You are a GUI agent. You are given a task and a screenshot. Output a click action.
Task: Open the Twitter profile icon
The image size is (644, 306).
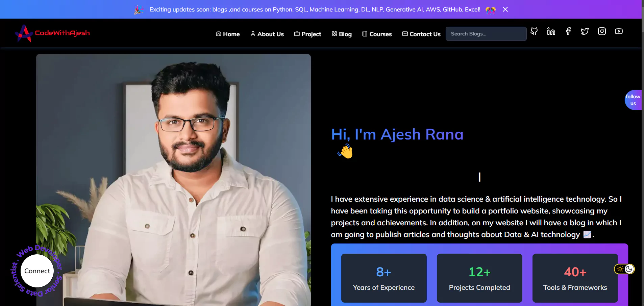[x=585, y=31]
